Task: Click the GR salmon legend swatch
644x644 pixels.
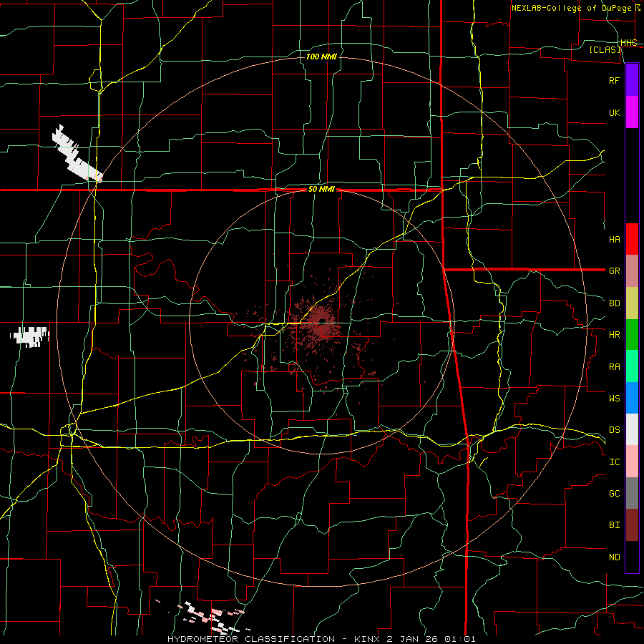Action: (632, 271)
